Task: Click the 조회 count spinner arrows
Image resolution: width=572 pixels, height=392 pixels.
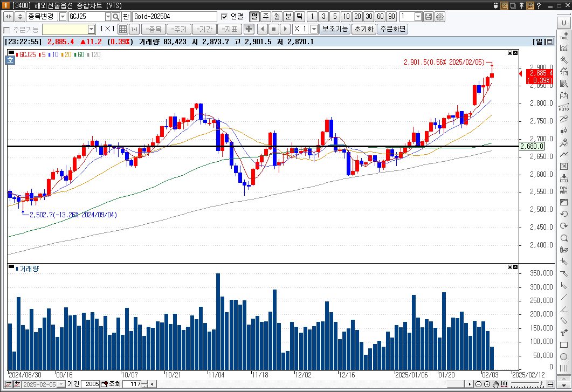Action: click(x=144, y=384)
